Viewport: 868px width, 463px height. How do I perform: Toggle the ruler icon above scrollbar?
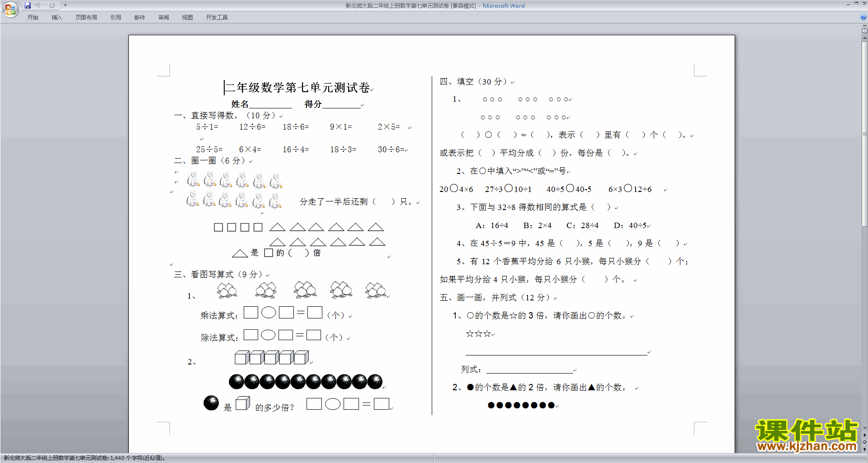[x=864, y=31]
